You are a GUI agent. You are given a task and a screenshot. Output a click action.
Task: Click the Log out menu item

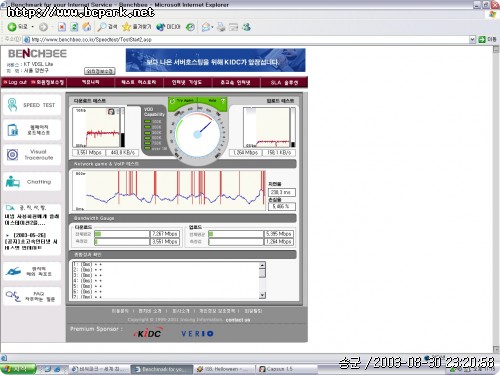click(x=15, y=82)
